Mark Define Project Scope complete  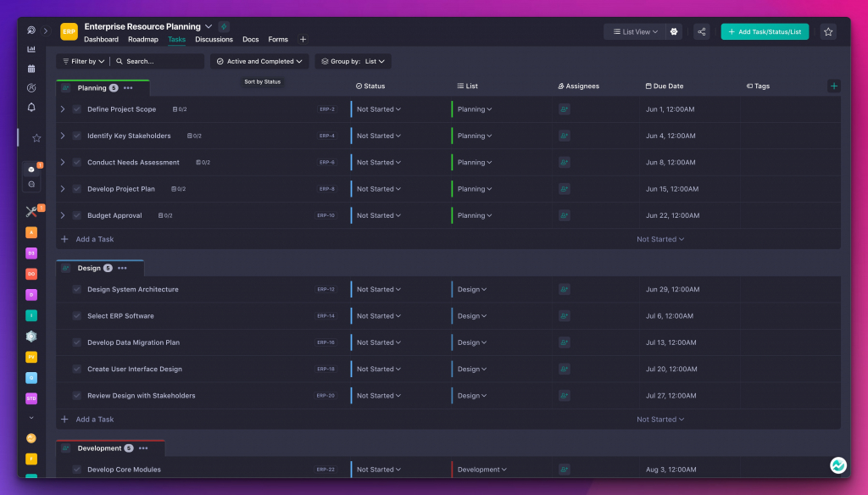point(77,109)
